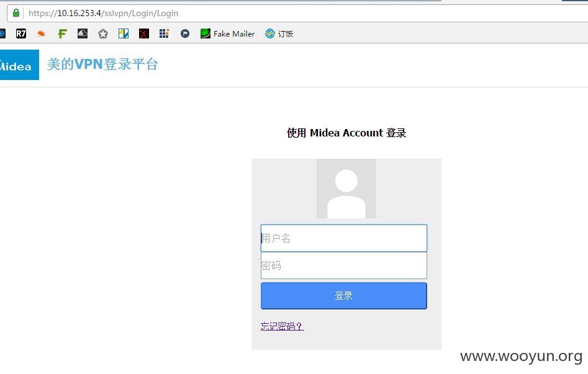Open the R7 bookmark icon
Image resolution: width=588 pixels, height=374 pixels.
tap(21, 33)
